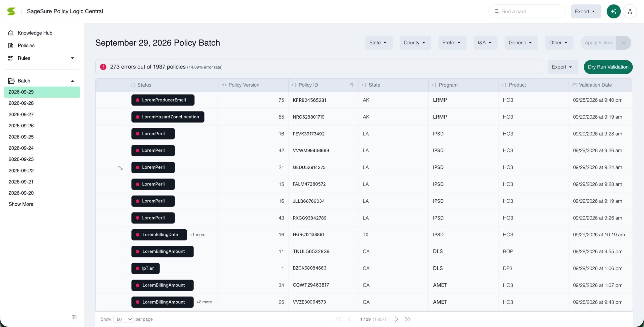Go to next page arrow
The image size is (644, 327).
(x=396, y=319)
